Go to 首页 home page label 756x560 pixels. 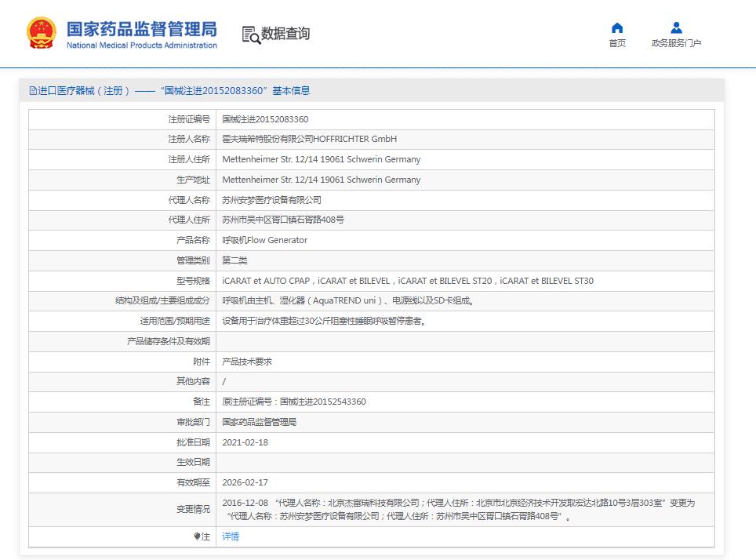(x=617, y=44)
